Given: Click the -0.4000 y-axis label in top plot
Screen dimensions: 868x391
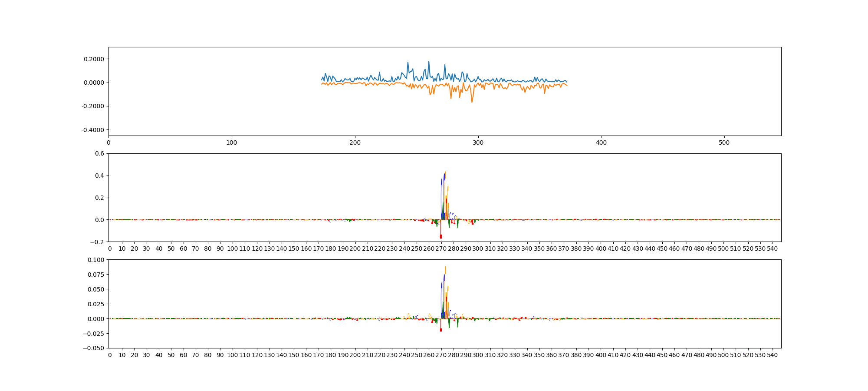Looking at the screenshot, I should click(x=93, y=130).
